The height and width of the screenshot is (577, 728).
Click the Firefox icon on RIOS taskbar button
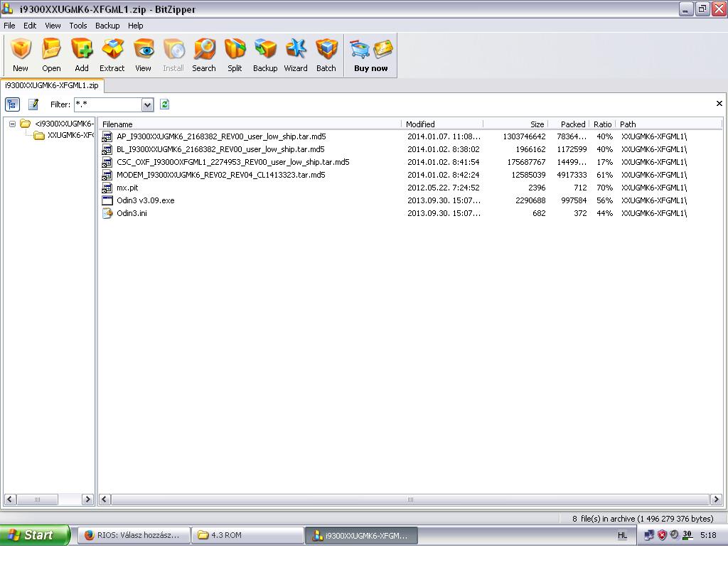(90, 535)
